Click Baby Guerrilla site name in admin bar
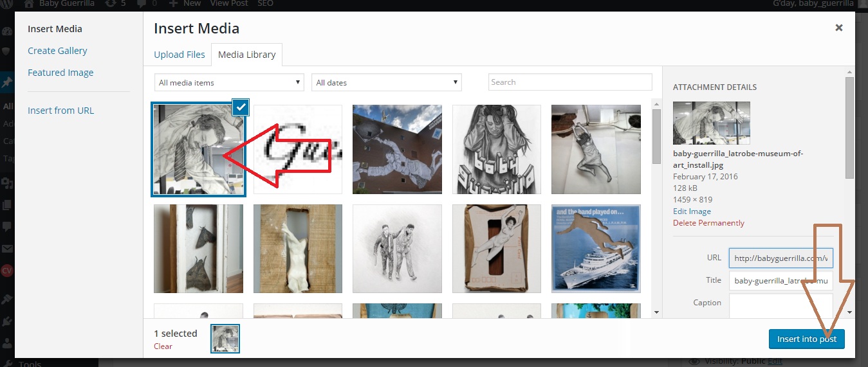868x367 pixels. click(x=66, y=3)
